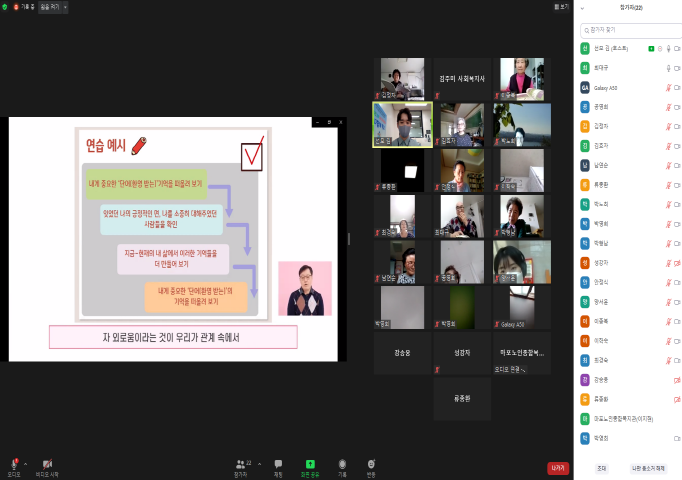
Task: Type in the participant search field
Action: click(630, 30)
